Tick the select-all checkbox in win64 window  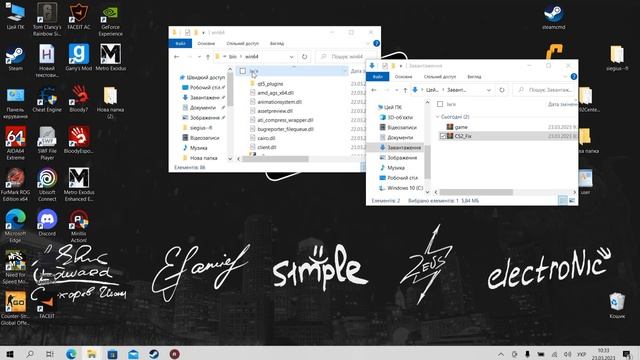pyautogui.click(x=243, y=71)
